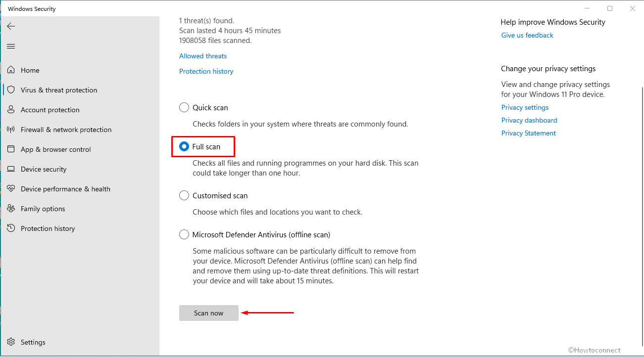Open the Privacy settings link
Viewport: 644px width, 357px height.
pos(525,107)
